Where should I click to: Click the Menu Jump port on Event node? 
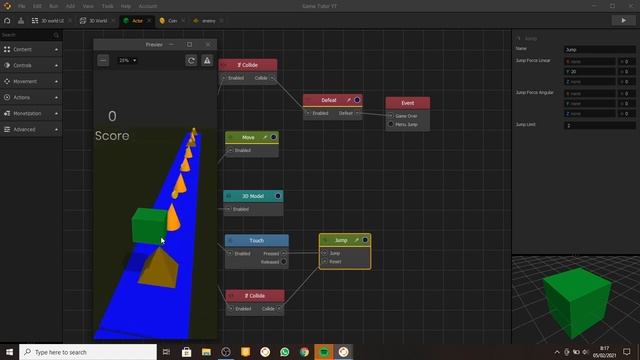(391, 124)
